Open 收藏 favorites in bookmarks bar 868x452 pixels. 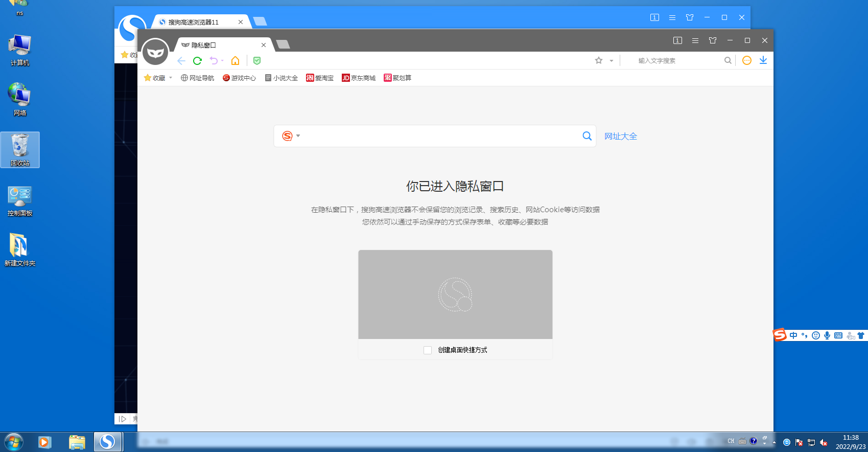(155, 78)
